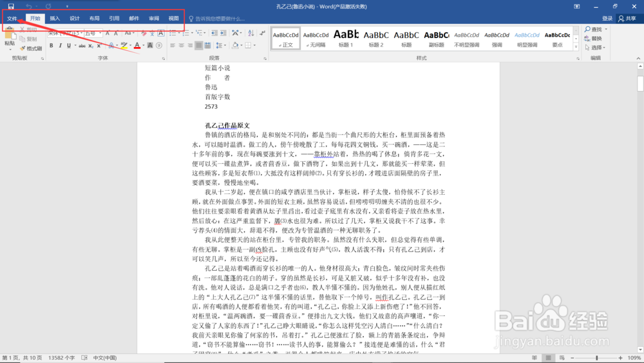The width and height of the screenshot is (644, 363).
Task: Switch to Read Mode view in status bar
Action: (535, 358)
